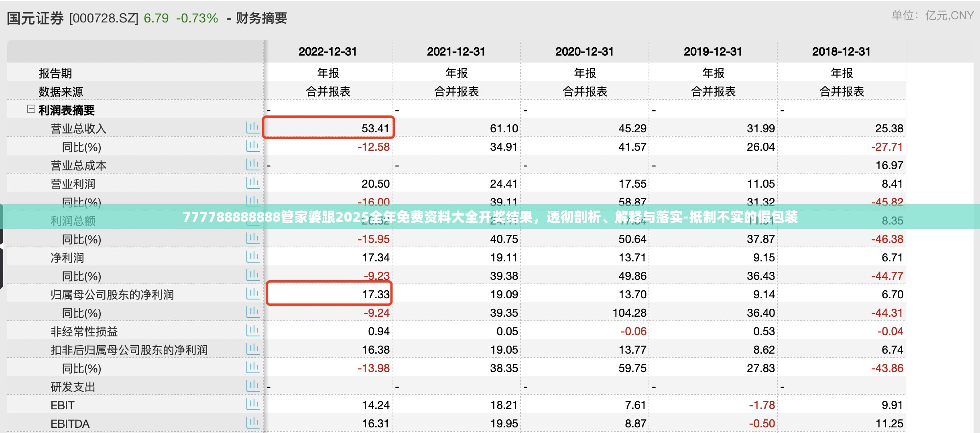Click chart icon under 归属母公司股东的净利润 同比(%)
The width and height of the screenshot is (980, 433).
coord(253,312)
